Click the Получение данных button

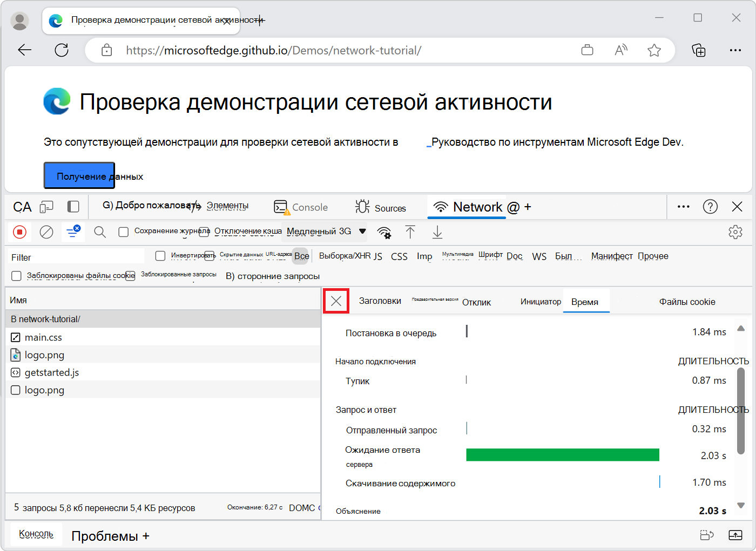click(x=79, y=175)
